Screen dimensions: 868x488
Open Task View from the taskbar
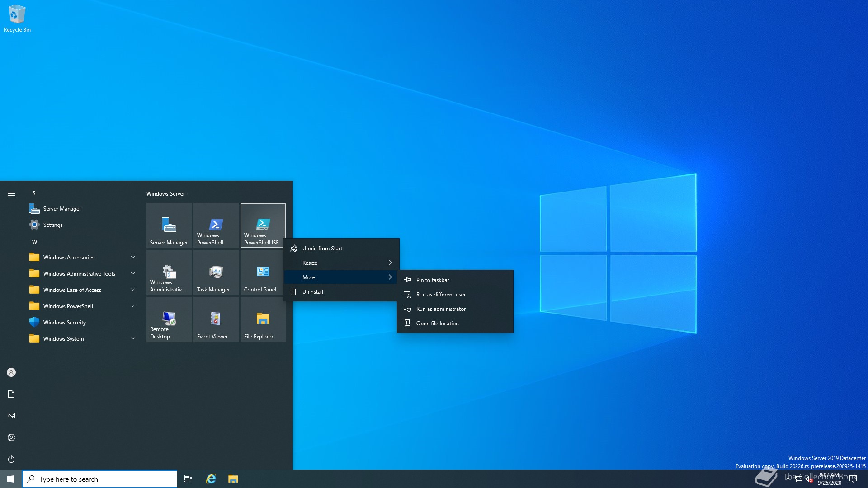[188, 479]
